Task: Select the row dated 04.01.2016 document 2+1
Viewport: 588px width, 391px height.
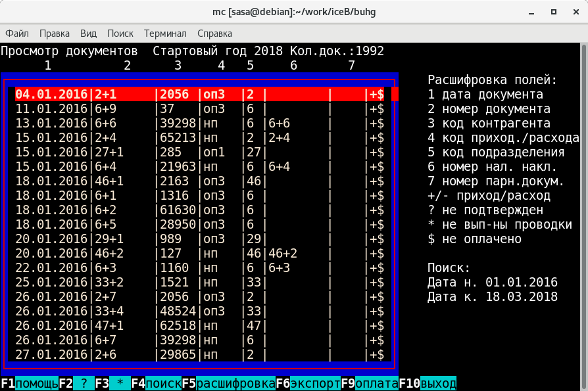Action: [x=199, y=94]
